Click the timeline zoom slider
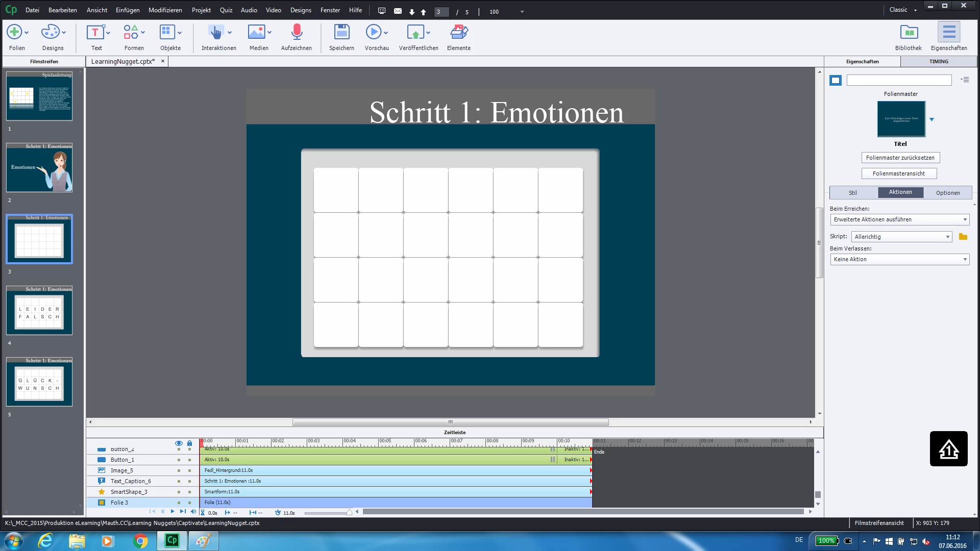This screenshot has height=551, width=980. point(327,513)
